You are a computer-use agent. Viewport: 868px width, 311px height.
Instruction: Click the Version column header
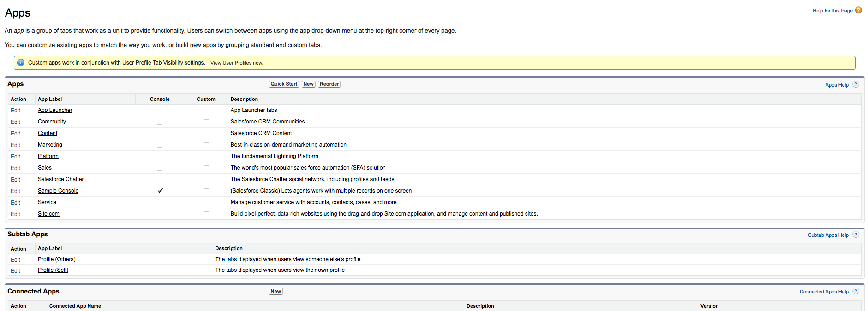tap(709, 306)
